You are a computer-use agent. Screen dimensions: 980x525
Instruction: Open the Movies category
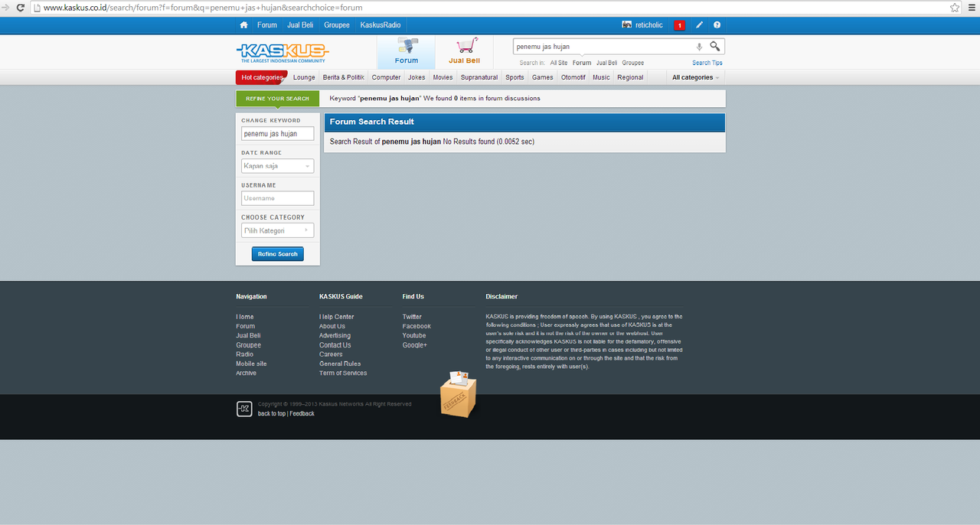point(443,77)
